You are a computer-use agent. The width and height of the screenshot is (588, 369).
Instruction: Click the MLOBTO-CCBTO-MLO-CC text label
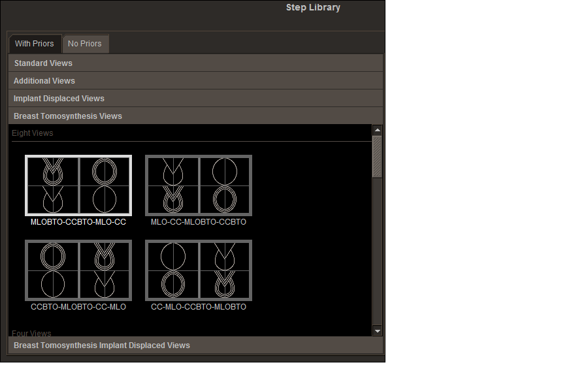tap(78, 222)
